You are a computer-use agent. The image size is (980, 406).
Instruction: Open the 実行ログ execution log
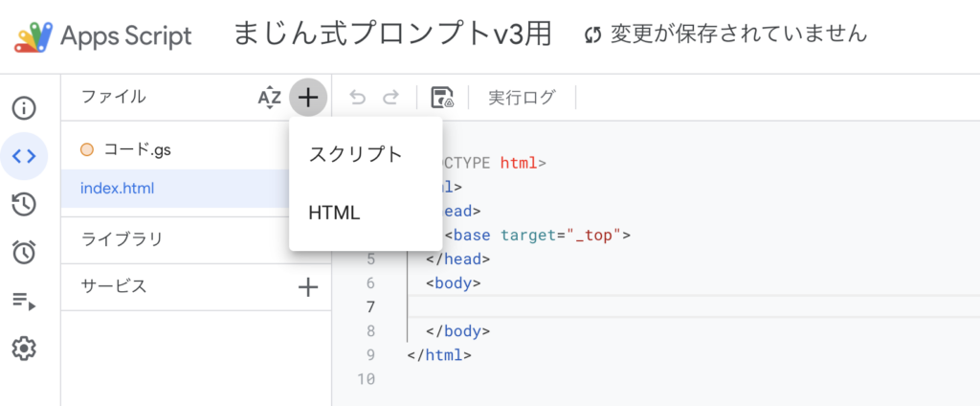[x=522, y=97]
